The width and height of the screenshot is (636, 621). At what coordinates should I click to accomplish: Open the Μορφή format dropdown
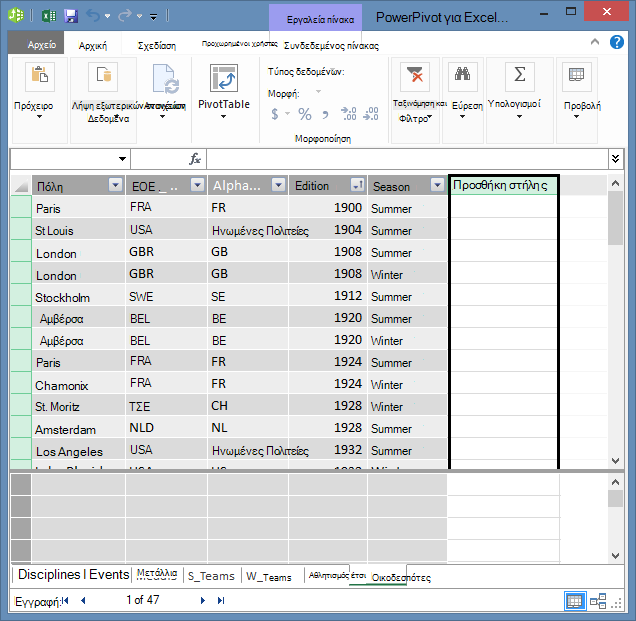click(318, 92)
